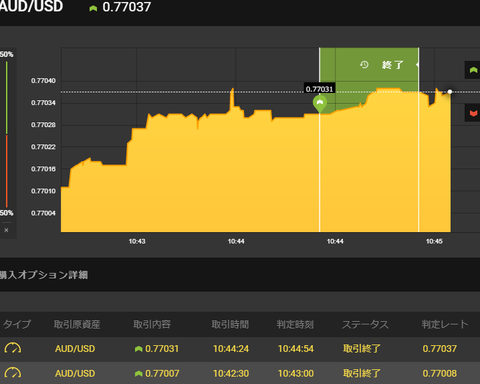Click the green arrow beside 0.77007 in table
The height and width of the screenshot is (384, 480).
click(x=138, y=374)
